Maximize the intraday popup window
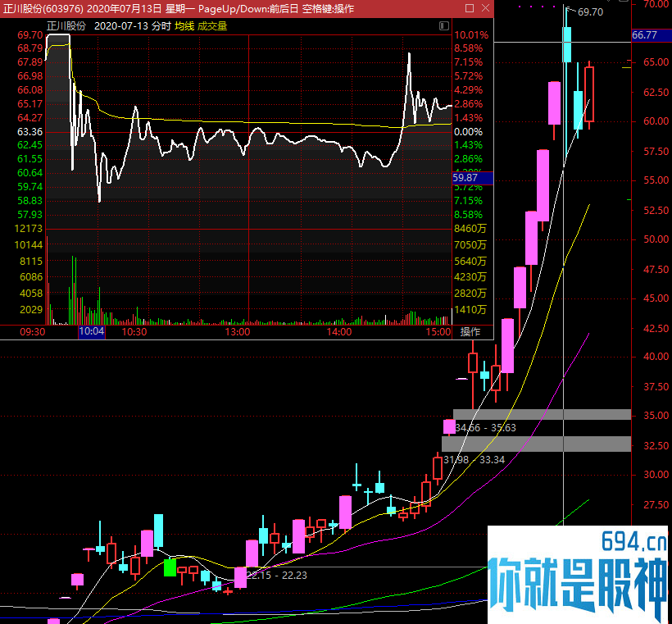This screenshot has height=624, width=672. point(470,8)
